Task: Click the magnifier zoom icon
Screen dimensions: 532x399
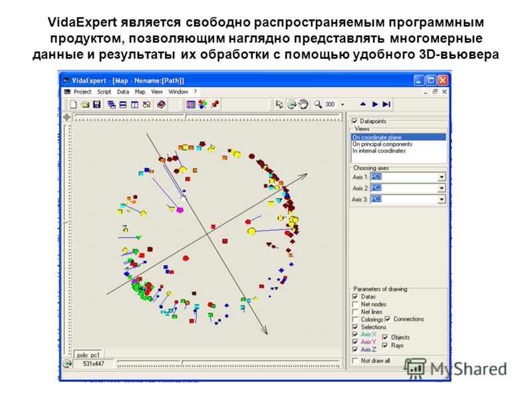Action: [318, 104]
